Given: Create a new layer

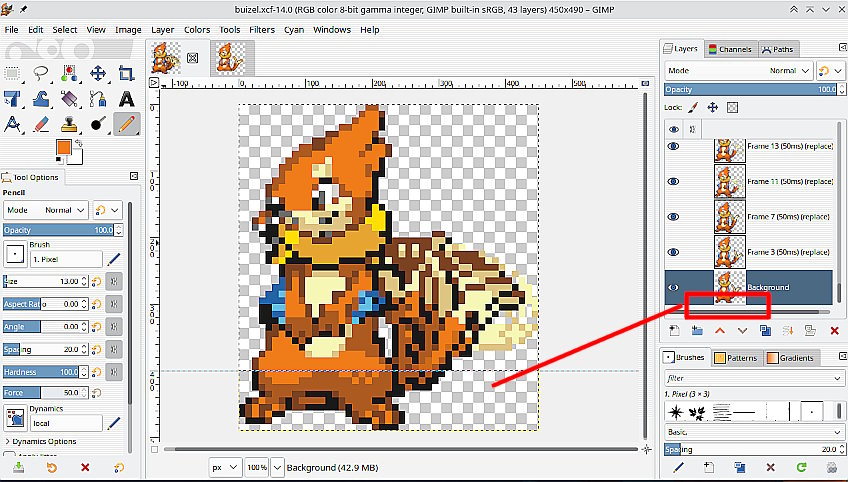Looking at the screenshot, I should click(x=674, y=331).
